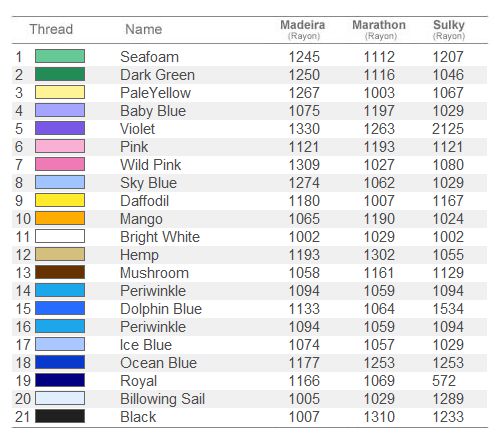Click row number 21 beside Black
The image size is (500, 438).
pyautogui.click(x=23, y=417)
